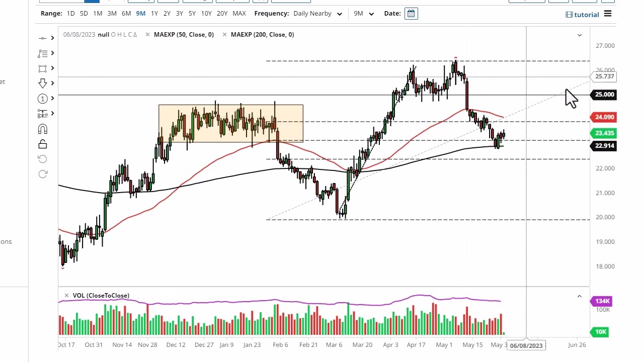The width and height of the screenshot is (644, 362).
Task: Click the VOL (CloseToClose) label
Action: (x=101, y=295)
